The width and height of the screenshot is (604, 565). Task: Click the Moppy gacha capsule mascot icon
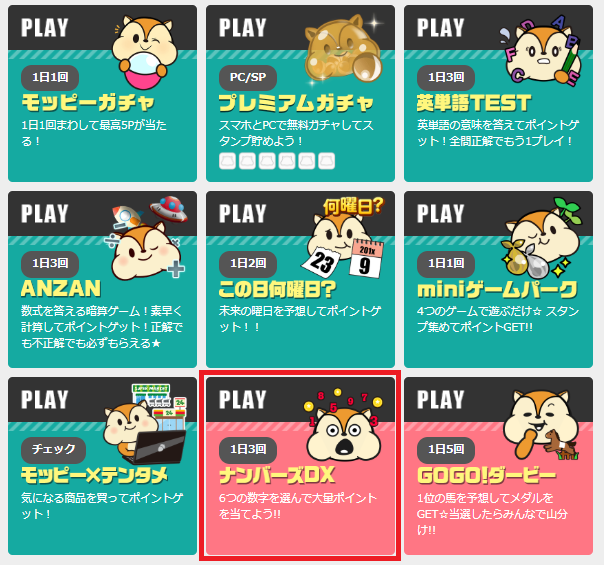(144, 52)
